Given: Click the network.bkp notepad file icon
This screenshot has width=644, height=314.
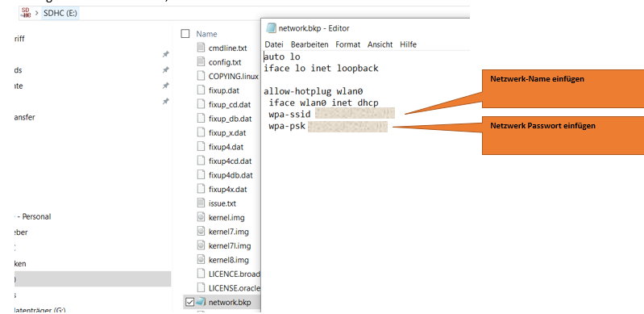Looking at the screenshot, I should point(201,302).
